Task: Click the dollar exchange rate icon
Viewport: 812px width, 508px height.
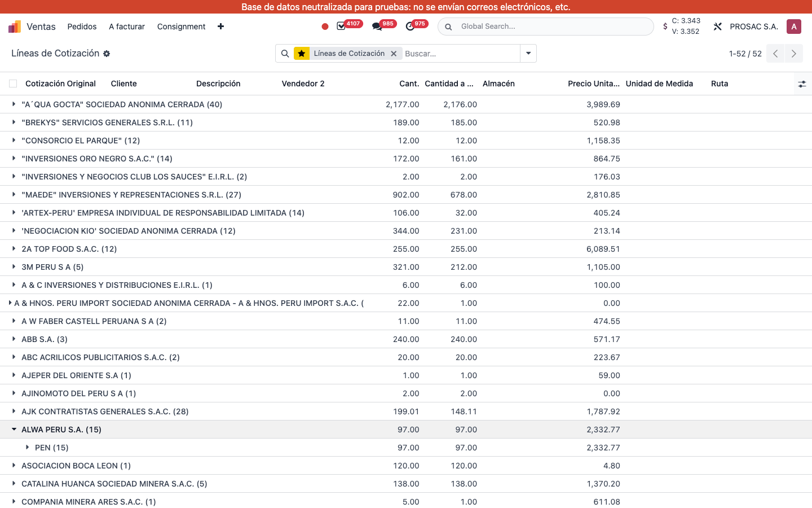Action: pos(665,27)
